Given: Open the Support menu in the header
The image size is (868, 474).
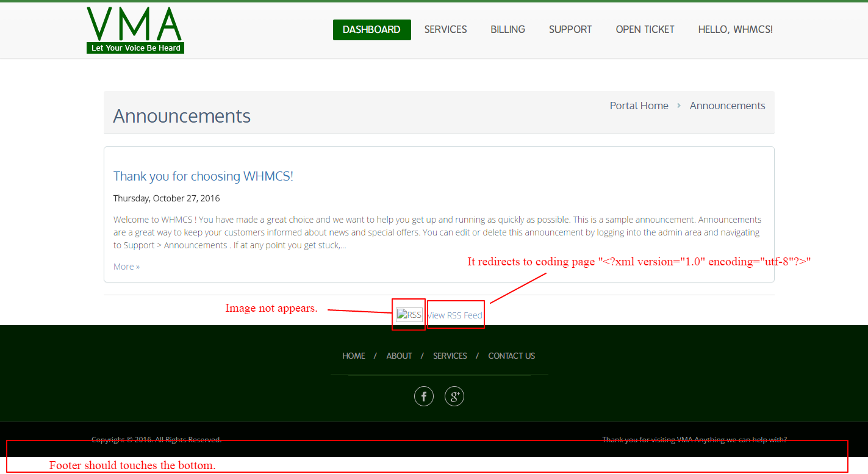Looking at the screenshot, I should point(570,29).
